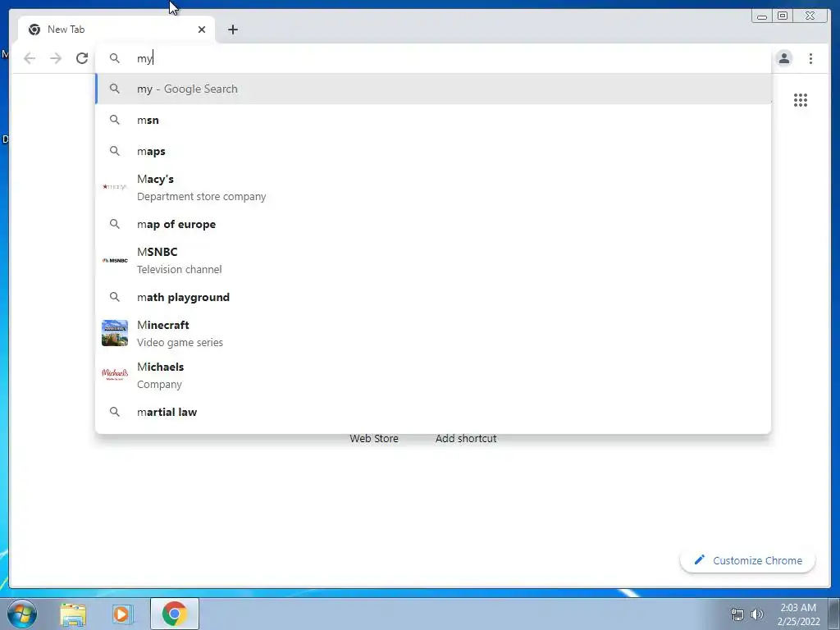The image size is (840, 630).
Task: Click the address bar containing 'my'
Action: click(433, 58)
